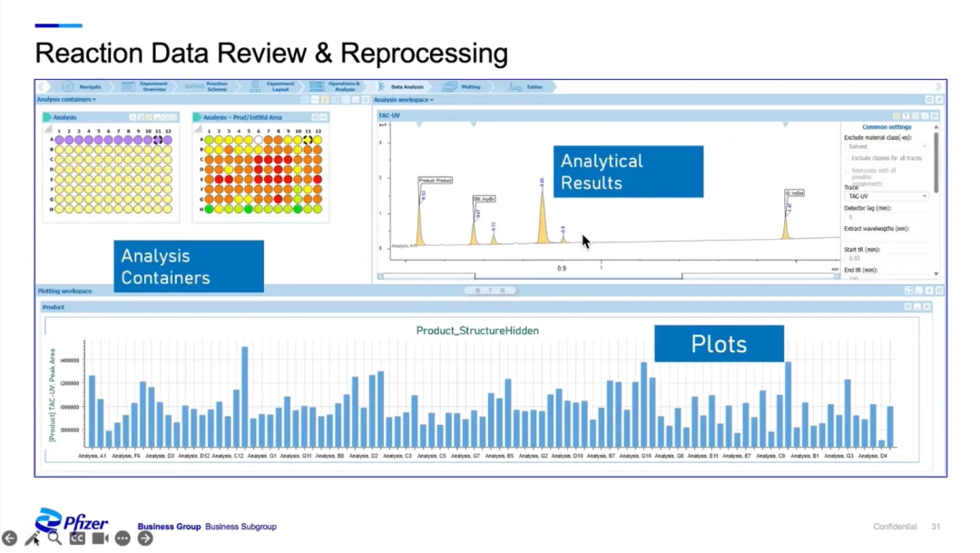
Task: Collapse the Analysis – Prod/IntStd Area panel arrow
Action: [x=197, y=117]
